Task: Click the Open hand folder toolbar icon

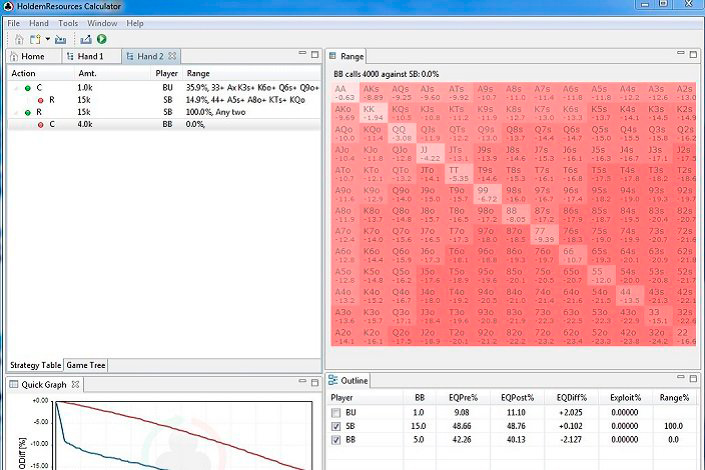Action: 60,39
